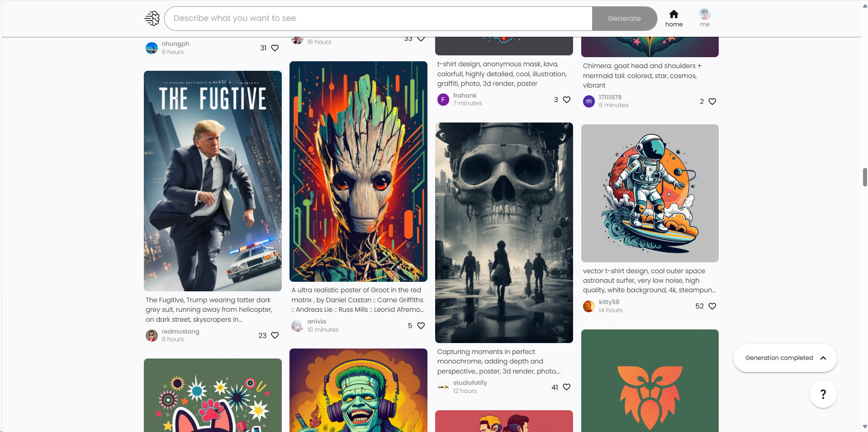The height and width of the screenshot is (432, 868).
Task: Click the '12 hours' timestamp under studiofotify
Action: tap(465, 391)
